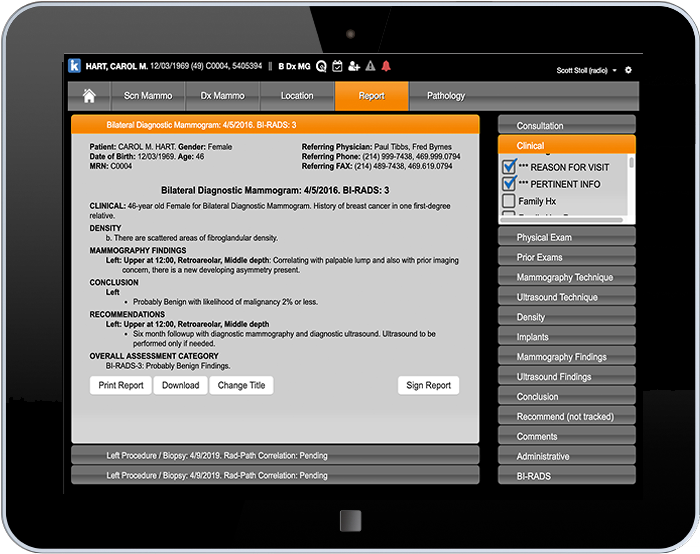
Task: Click the warning triangle icon
Action: [x=370, y=67]
